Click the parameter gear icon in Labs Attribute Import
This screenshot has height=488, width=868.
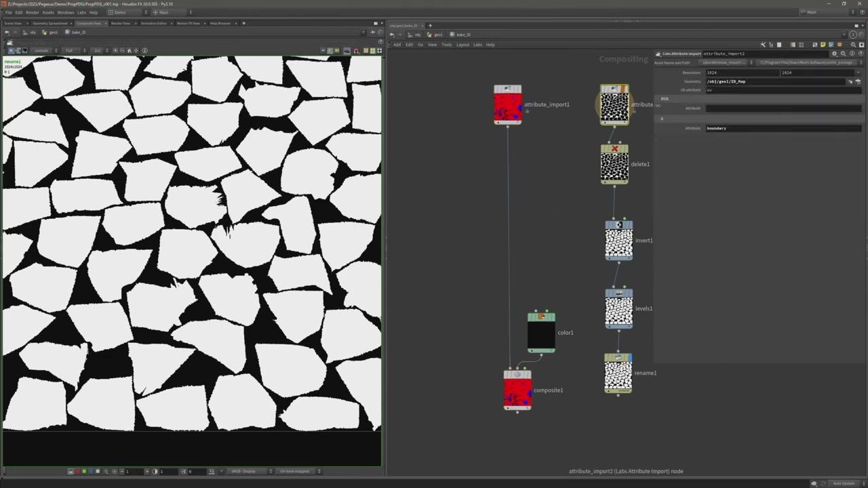tap(834, 54)
